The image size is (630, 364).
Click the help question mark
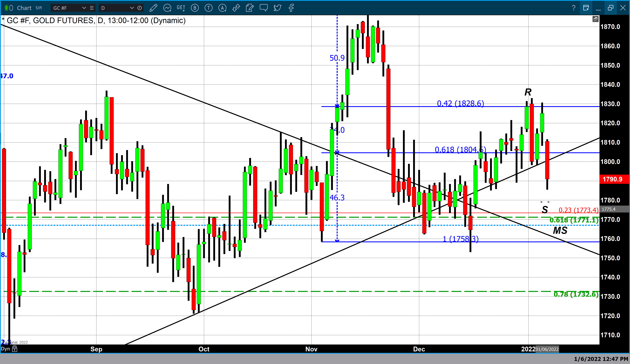[x=574, y=8]
